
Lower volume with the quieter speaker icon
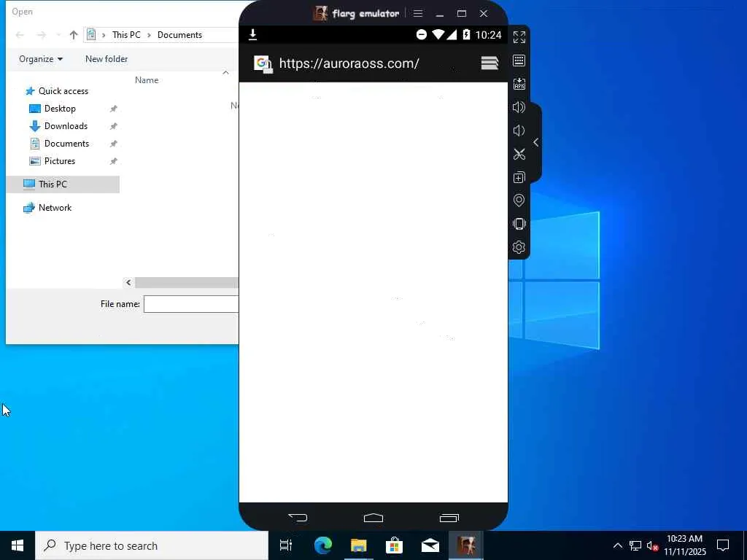pyautogui.click(x=519, y=131)
